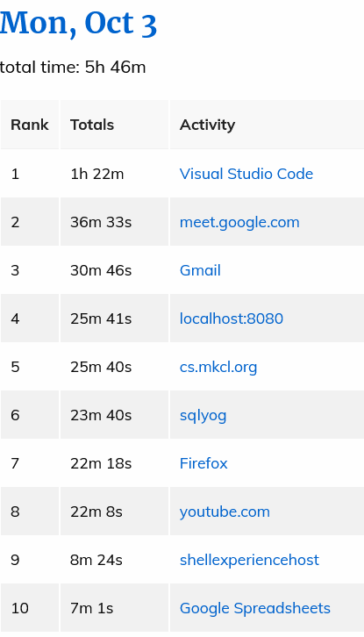
Task: Click the Rank column header
Action: coord(30,125)
